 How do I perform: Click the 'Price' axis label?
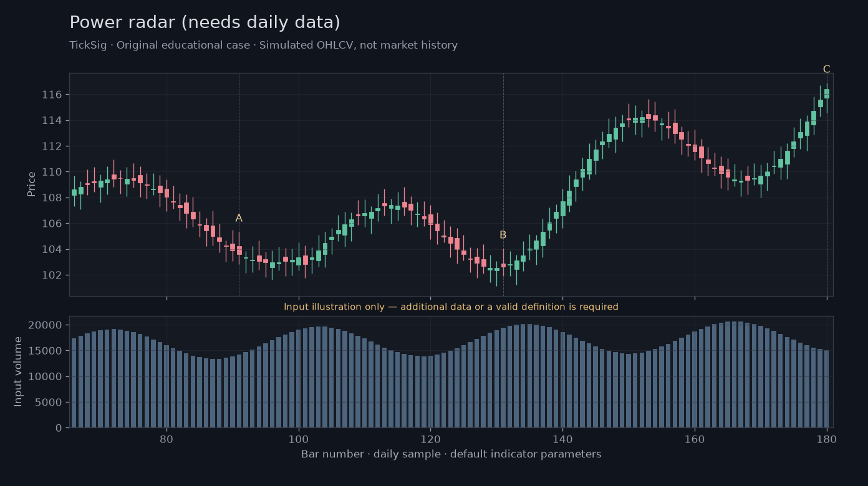click(x=32, y=184)
